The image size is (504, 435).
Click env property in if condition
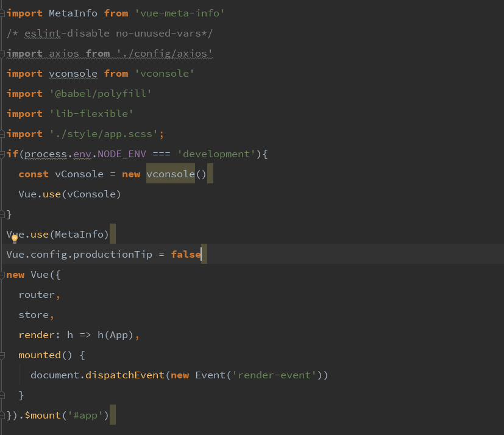click(x=82, y=154)
